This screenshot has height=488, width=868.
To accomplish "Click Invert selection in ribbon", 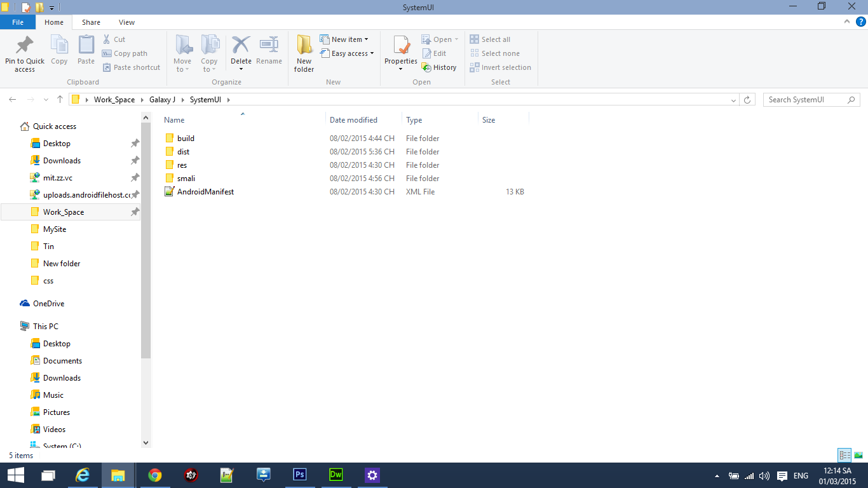I will (500, 67).
